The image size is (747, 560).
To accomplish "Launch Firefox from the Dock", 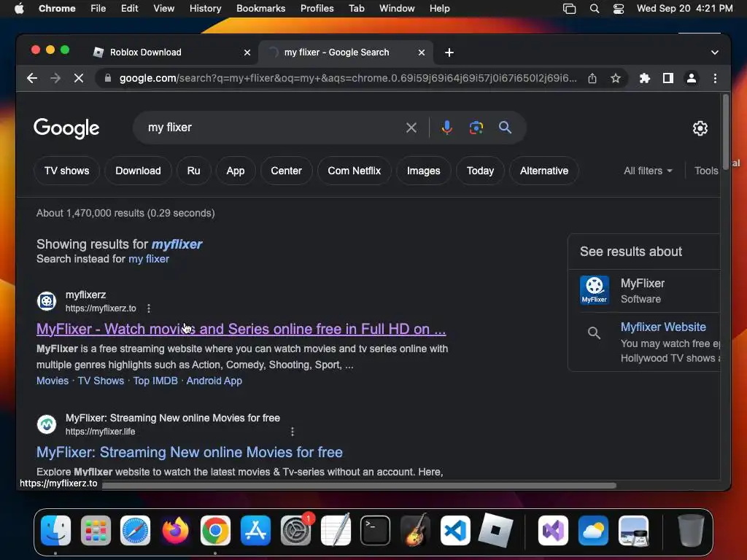I will pos(175,531).
